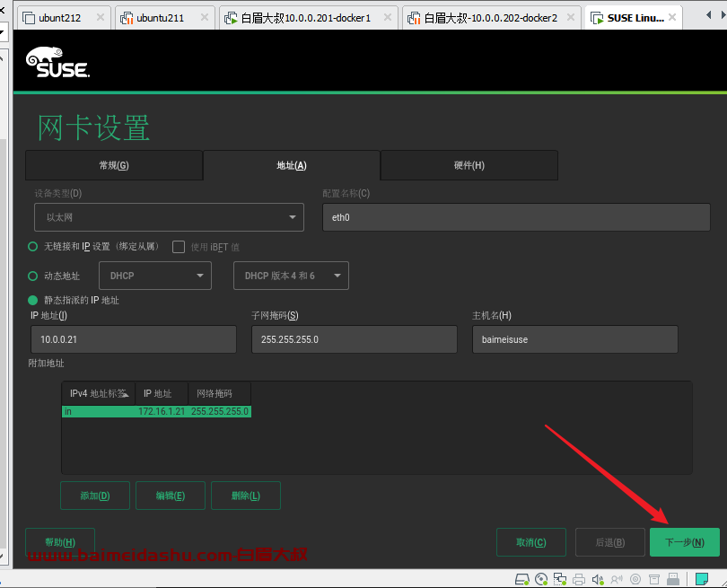Viewport: 727px width, 588px height.
Task: Click the archive box device status icon
Action: (x=654, y=579)
